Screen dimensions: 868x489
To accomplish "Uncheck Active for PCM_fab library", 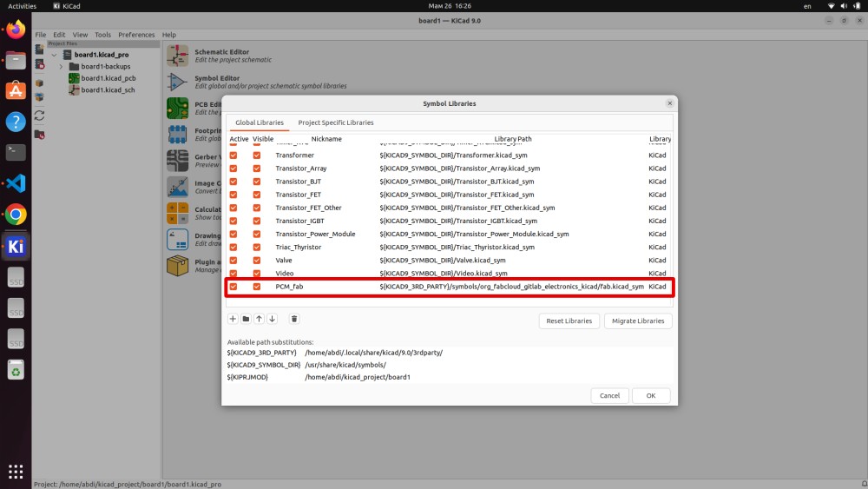I will pos(233,287).
